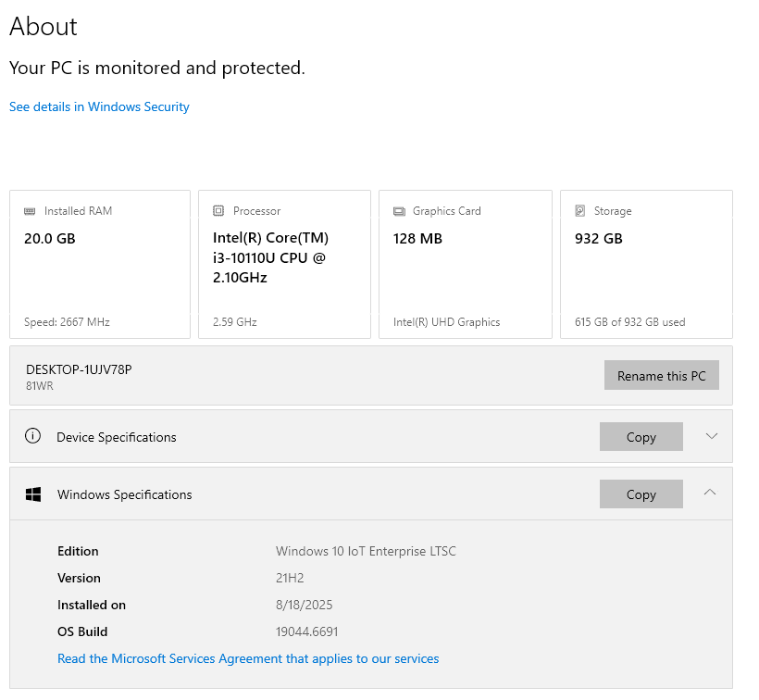Click the Version row label

79,578
